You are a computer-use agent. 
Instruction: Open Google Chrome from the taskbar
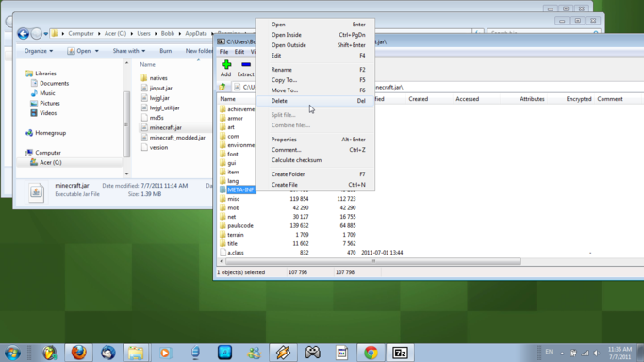371,353
